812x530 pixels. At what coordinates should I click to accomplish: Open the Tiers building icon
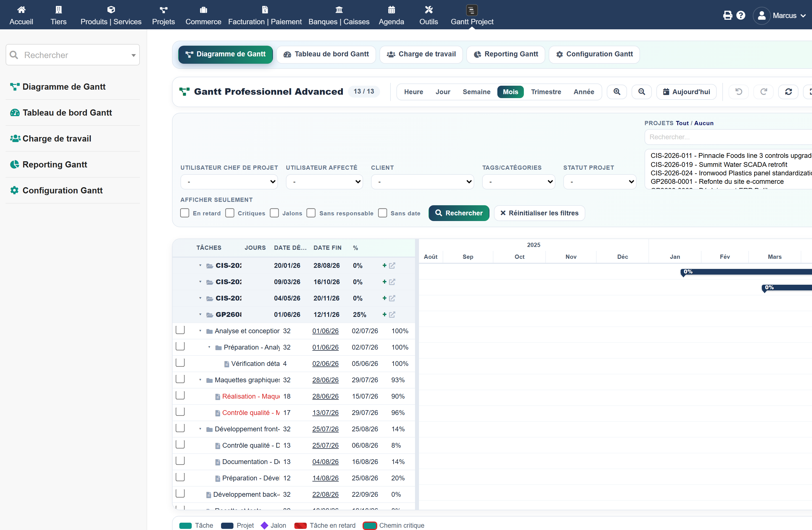(x=59, y=10)
